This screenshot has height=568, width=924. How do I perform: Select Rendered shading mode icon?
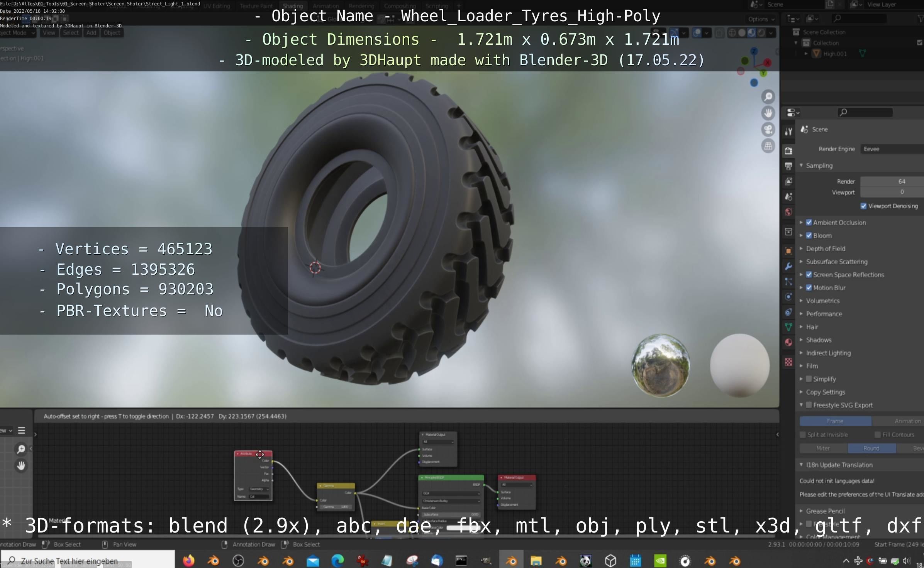761,33
